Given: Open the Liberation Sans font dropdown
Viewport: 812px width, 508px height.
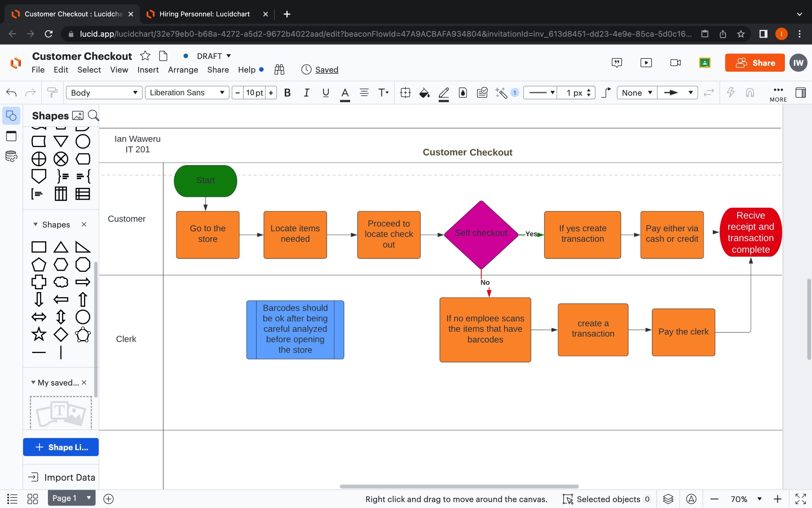Looking at the screenshot, I should point(187,93).
